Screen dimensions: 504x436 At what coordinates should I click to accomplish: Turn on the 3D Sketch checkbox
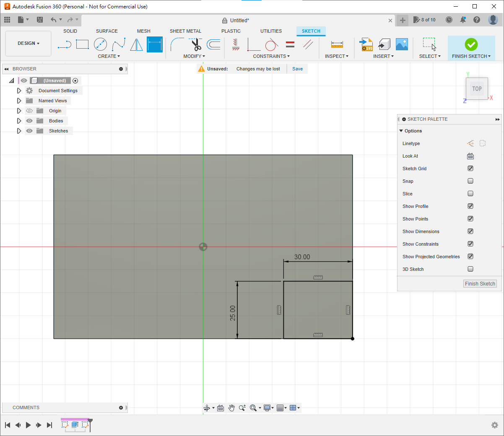[x=470, y=269]
